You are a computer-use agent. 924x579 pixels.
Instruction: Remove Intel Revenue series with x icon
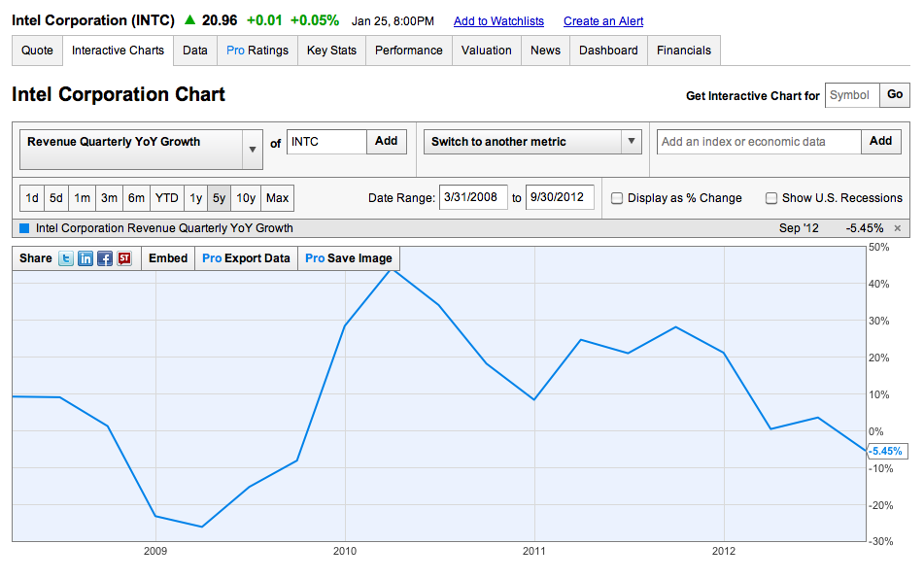[898, 228]
